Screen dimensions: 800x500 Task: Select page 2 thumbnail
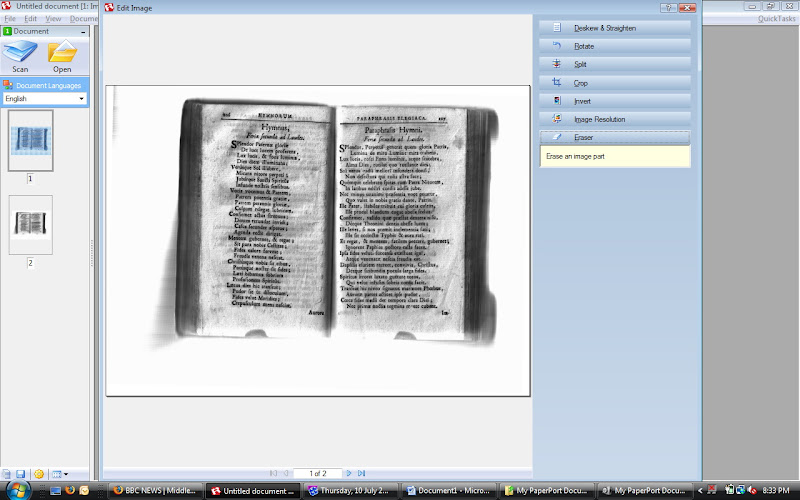tap(30, 224)
